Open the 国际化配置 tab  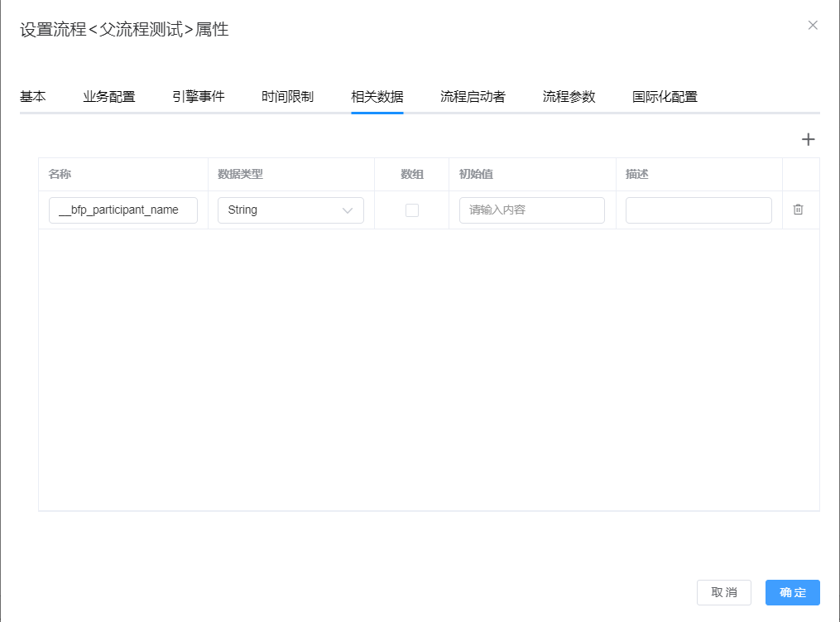(x=667, y=96)
